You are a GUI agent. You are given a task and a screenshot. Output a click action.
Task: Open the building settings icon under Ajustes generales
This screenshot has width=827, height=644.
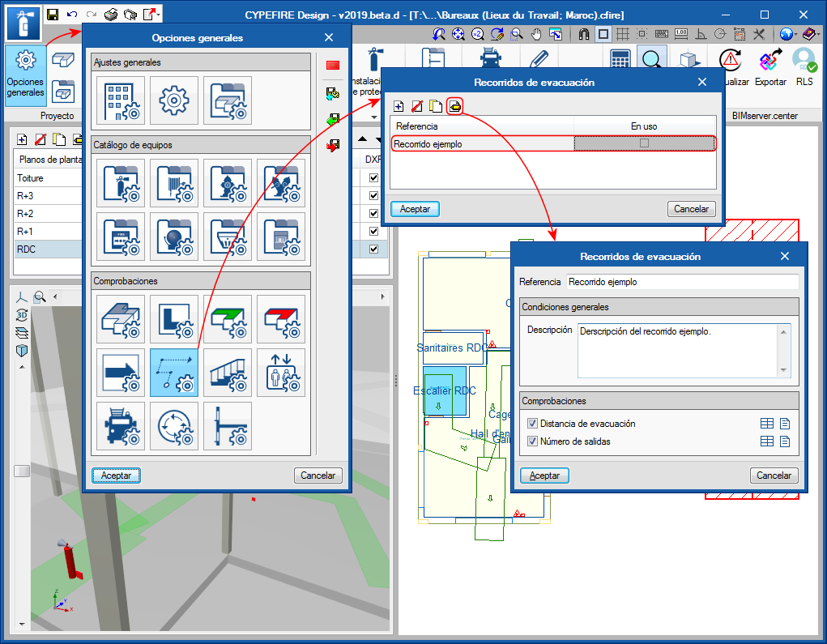[121, 100]
